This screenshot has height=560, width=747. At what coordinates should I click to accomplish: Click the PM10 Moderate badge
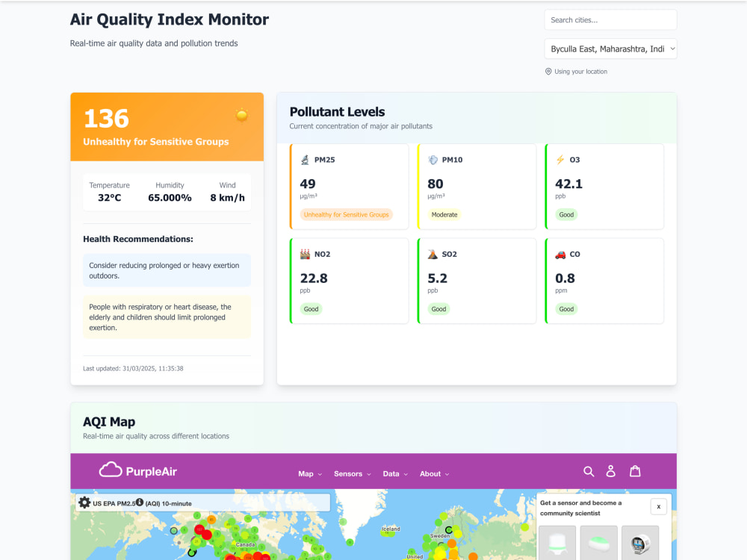(444, 215)
